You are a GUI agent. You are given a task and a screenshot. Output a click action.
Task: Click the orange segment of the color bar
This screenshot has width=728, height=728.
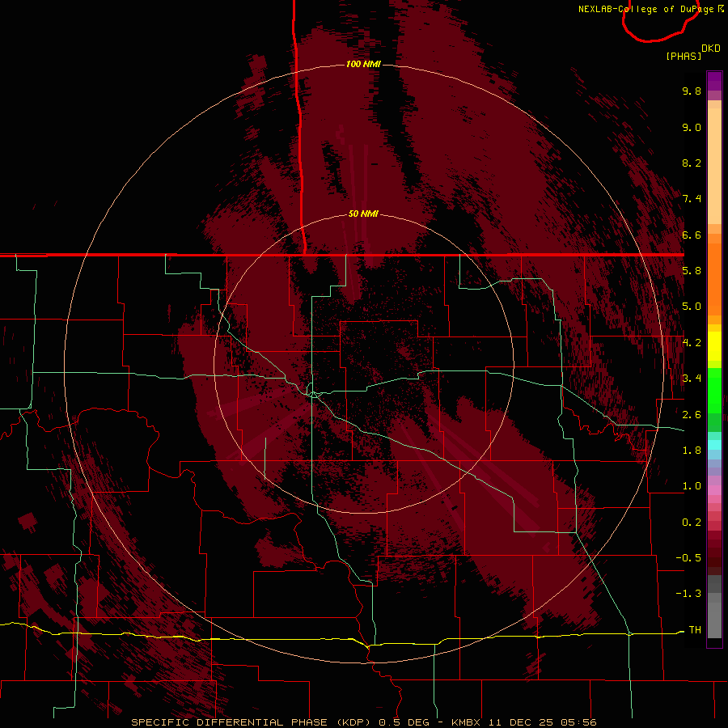(714, 279)
